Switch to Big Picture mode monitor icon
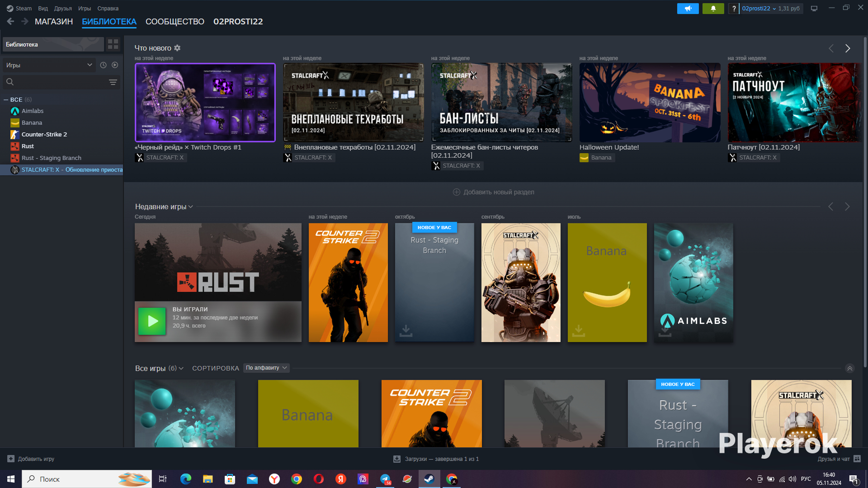This screenshot has height=488, width=868. click(x=814, y=8)
